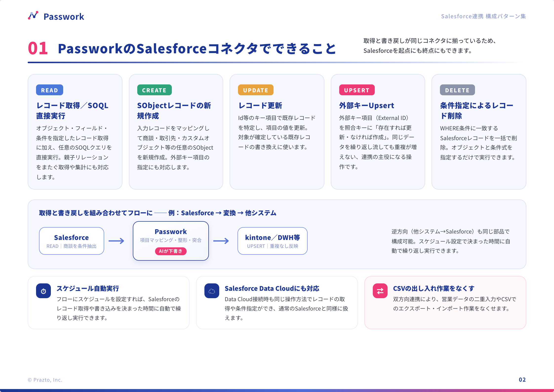The width and height of the screenshot is (554, 392).
Task: Select the Salesforce flow box
Action: 72,241
